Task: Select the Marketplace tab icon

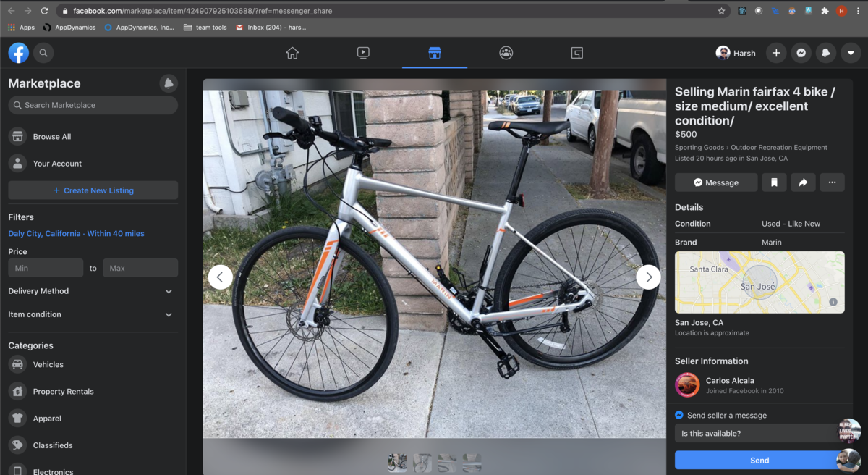Action: pos(435,53)
